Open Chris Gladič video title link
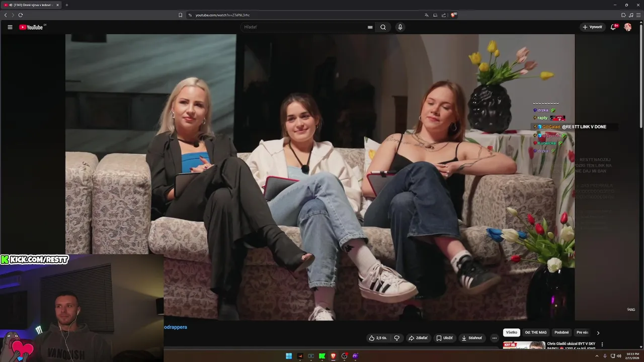 point(571,345)
